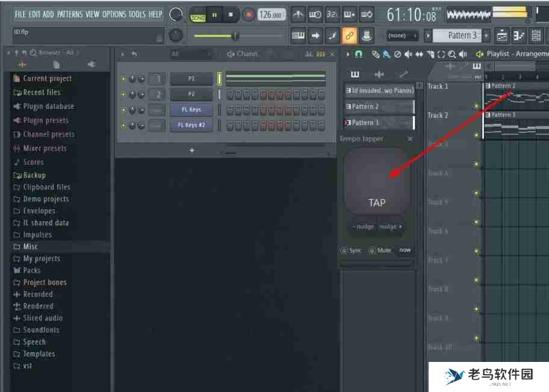Viewport: 549px width, 392px height.
Task: Switch to Browser files tab icon
Action: point(56,64)
